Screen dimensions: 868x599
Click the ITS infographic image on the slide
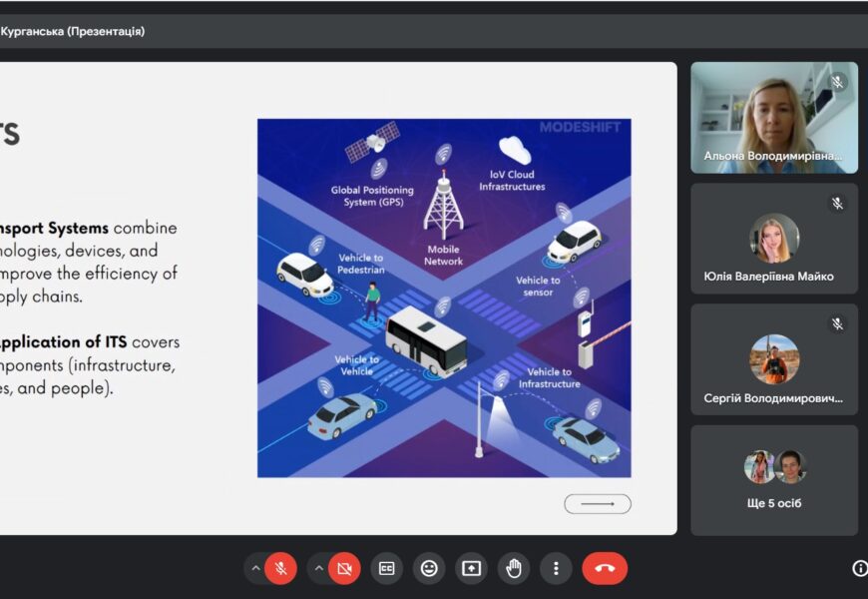pos(444,298)
